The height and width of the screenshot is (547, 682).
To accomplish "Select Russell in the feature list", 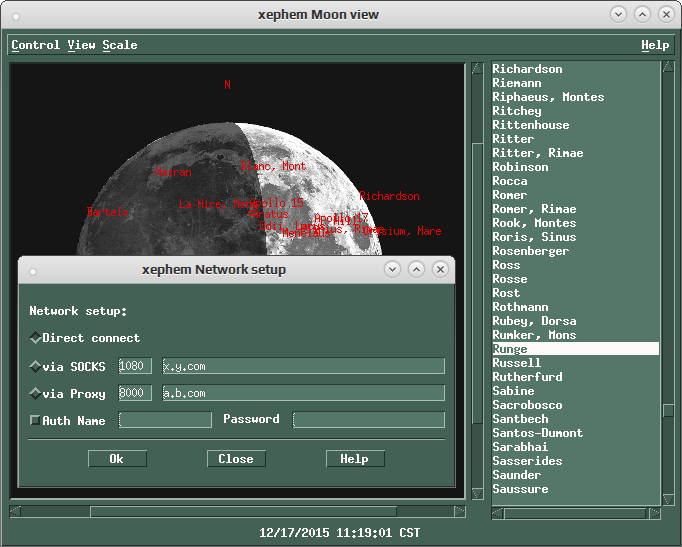I will click(x=575, y=363).
